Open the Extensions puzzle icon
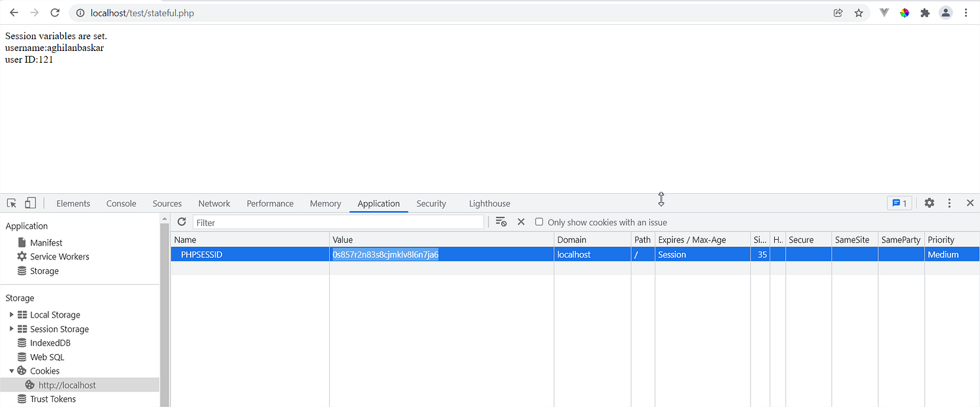980x407 pixels. coord(924,13)
